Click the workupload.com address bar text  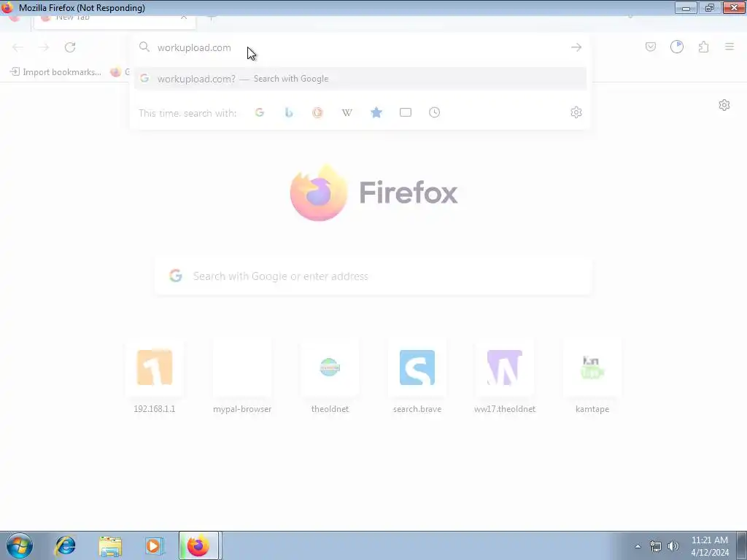(x=194, y=47)
